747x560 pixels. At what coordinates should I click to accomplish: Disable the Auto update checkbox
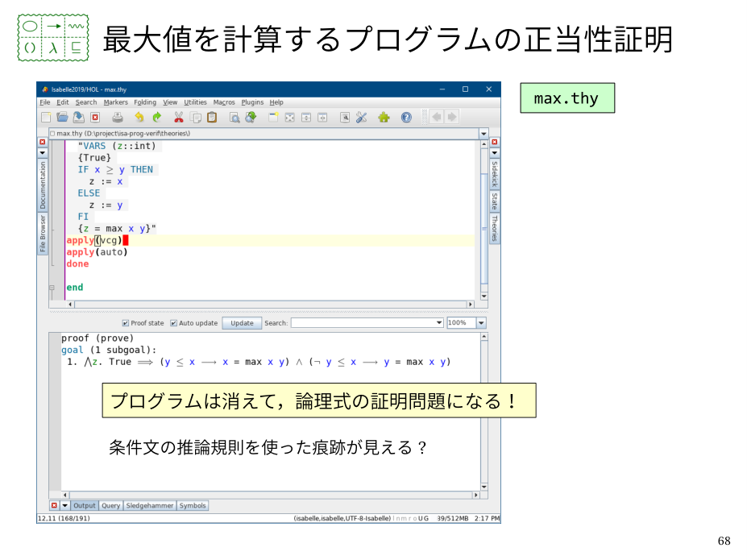pos(173,323)
